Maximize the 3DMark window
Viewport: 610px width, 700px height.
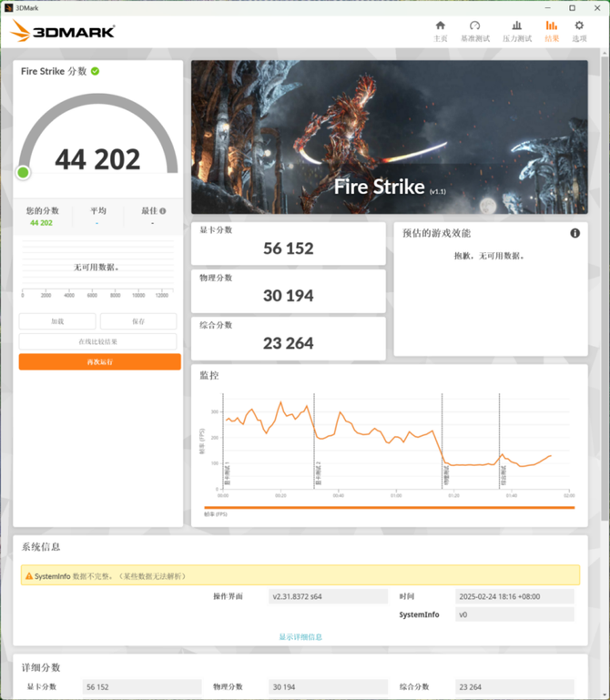point(573,8)
